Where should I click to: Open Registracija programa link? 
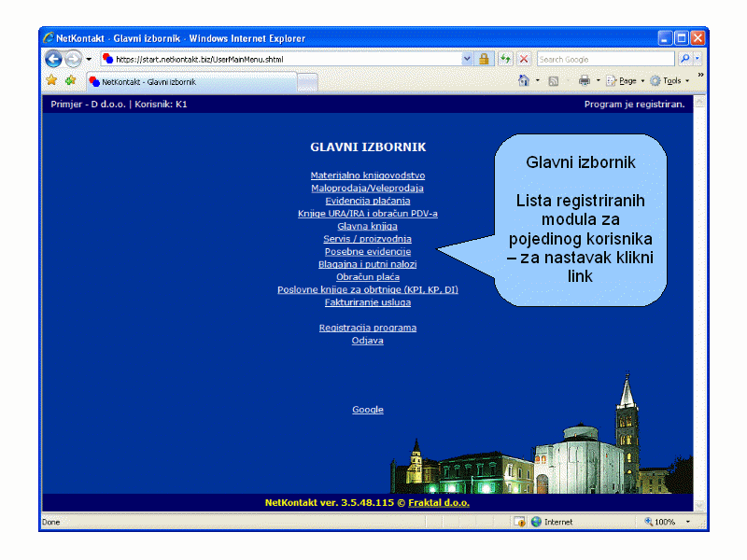[367, 328]
